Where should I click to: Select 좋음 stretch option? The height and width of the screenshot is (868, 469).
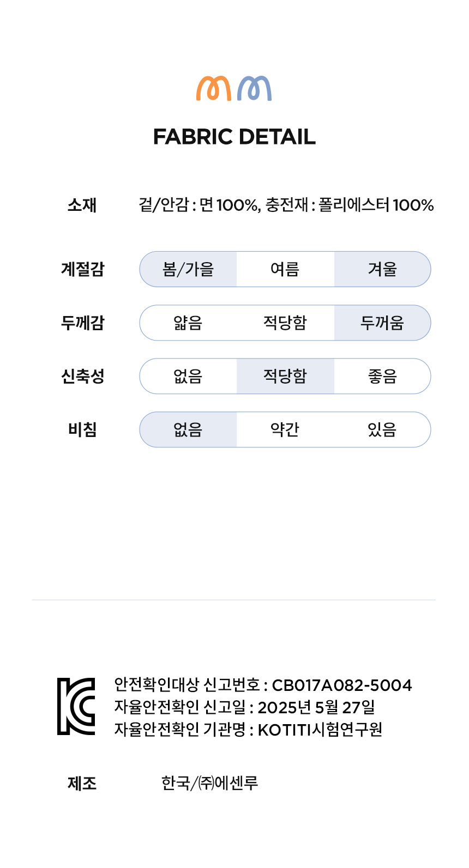tap(382, 376)
